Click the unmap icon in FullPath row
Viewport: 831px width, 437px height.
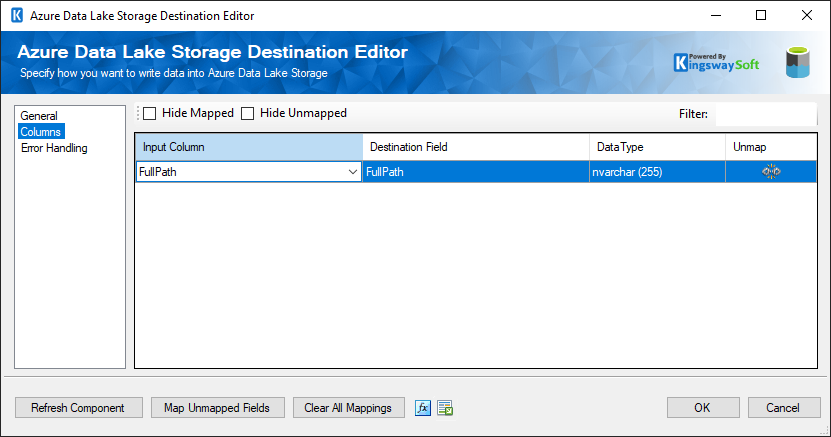tap(771, 172)
